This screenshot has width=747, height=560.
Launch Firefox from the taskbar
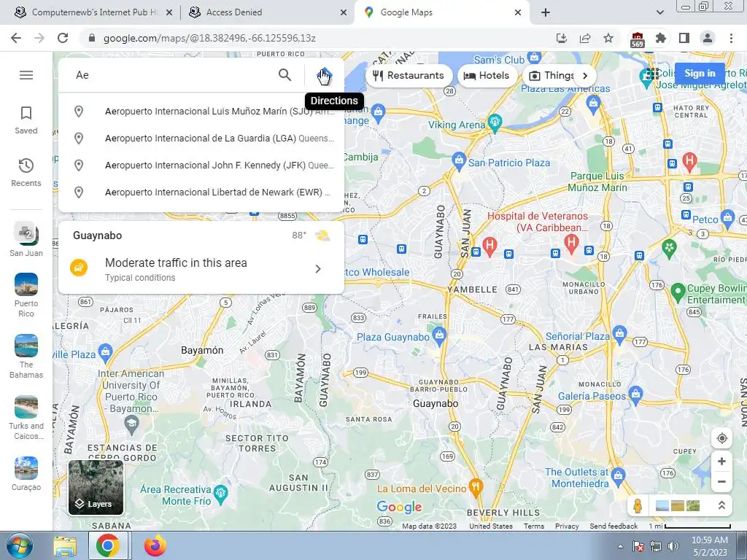click(155, 546)
